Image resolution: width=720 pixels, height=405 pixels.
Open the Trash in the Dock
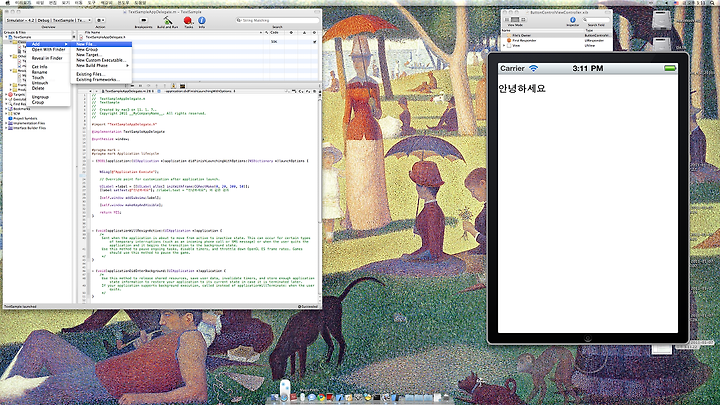pos(444,398)
